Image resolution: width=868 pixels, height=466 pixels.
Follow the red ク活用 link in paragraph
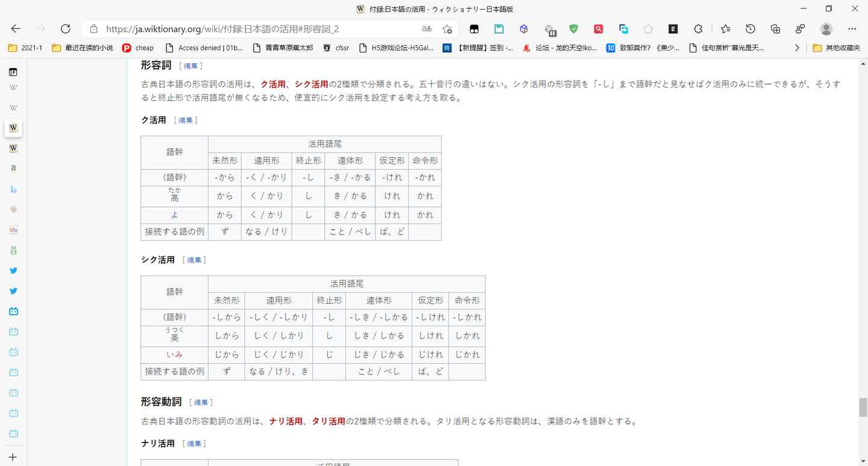pos(273,84)
